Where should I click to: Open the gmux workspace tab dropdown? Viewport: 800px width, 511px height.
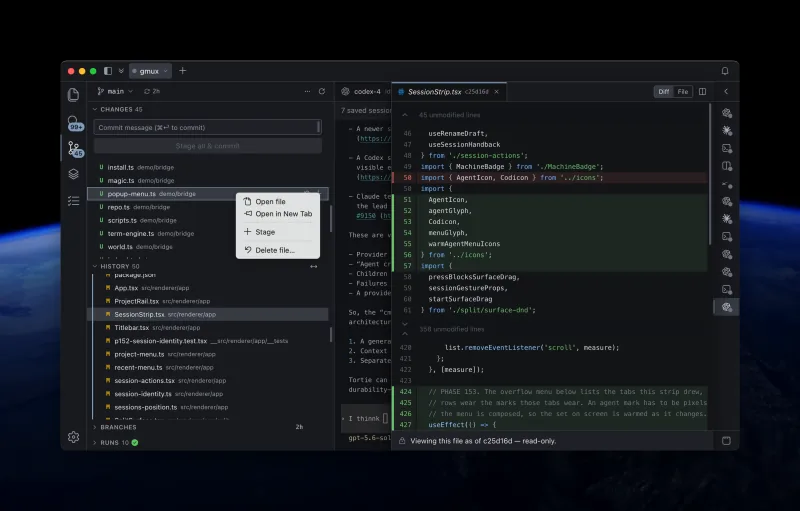point(150,71)
